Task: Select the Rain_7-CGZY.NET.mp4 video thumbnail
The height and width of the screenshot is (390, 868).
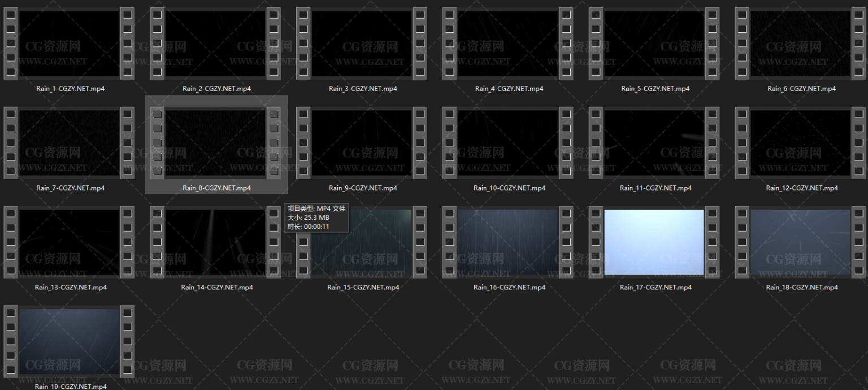Action: click(69, 143)
